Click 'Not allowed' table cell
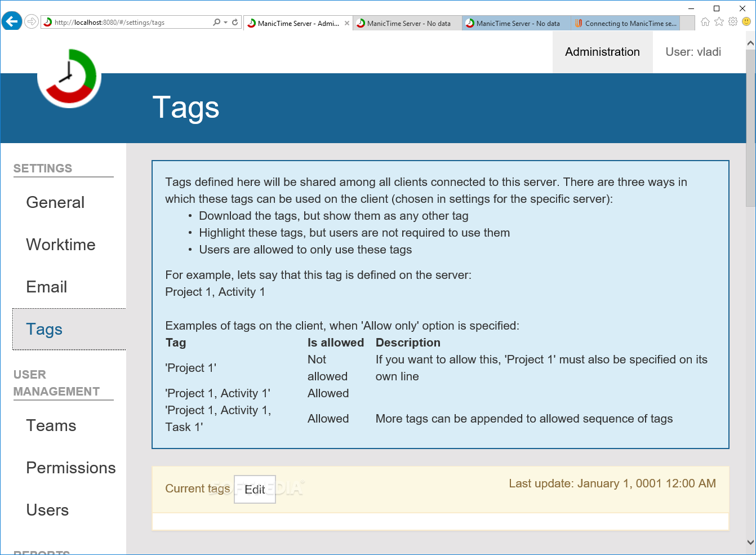This screenshot has width=756, height=555. [x=327, y=368]
